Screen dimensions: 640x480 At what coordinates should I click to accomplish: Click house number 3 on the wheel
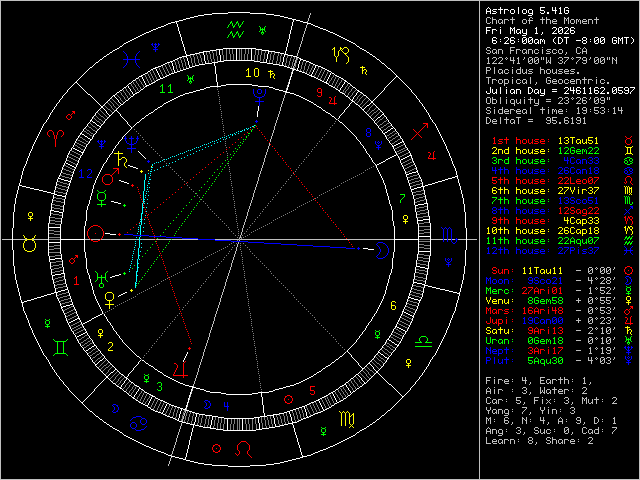pyautogui.click(x=160, y=386)
